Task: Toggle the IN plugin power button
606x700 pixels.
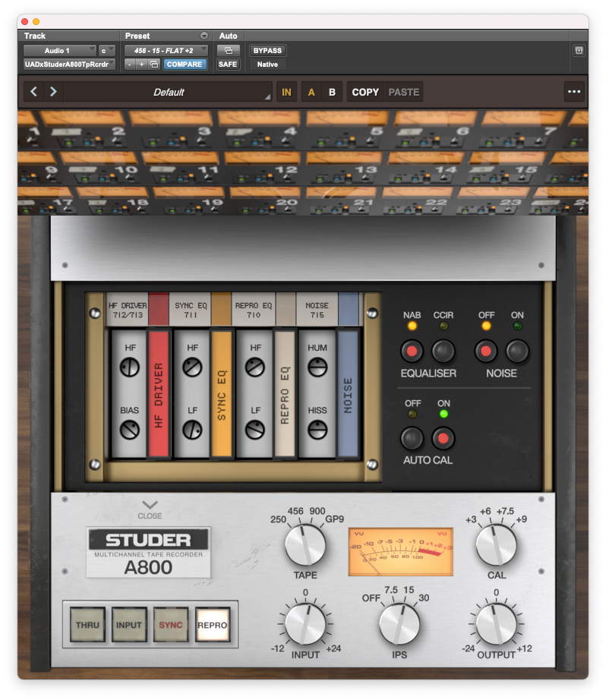Action: click(x=286, y=92)
